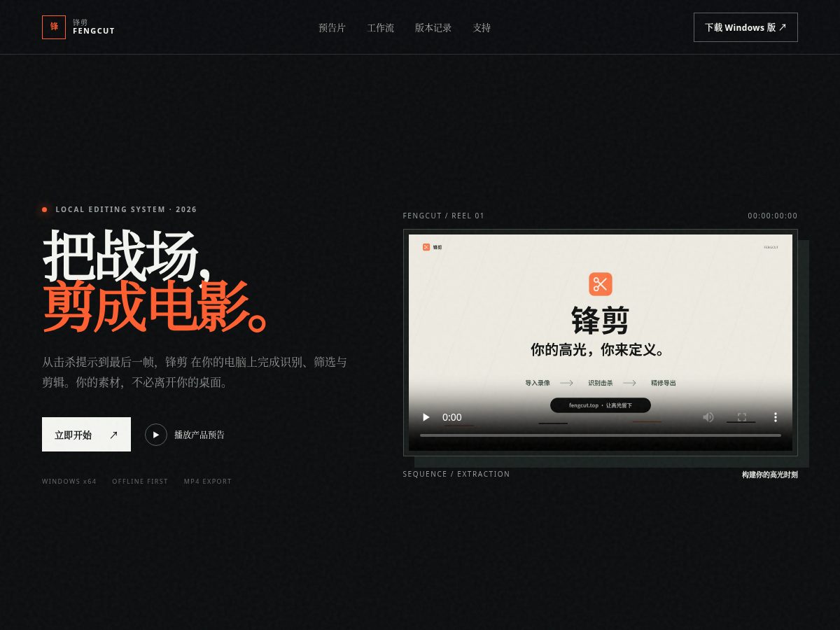
Task: Click the 立即开始 button
Action: [86, 435]
